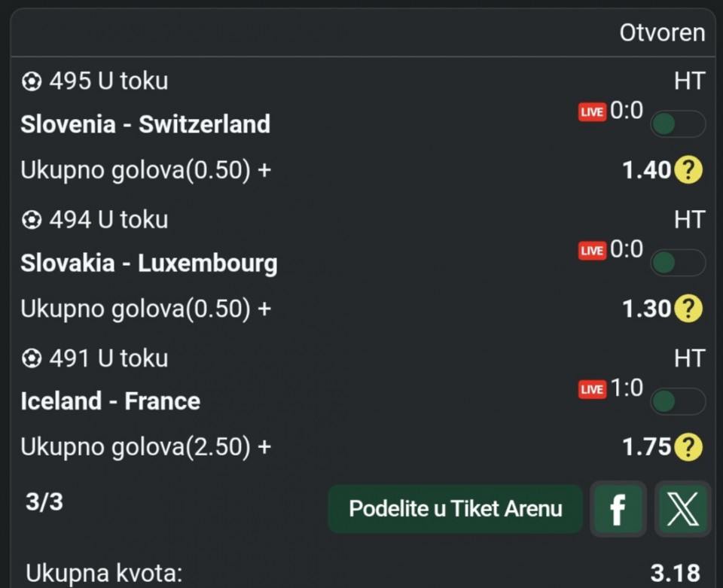Screen dimensions: 723x588
Task: Click LIVE badge for Iceland - France
Action: [x=592, y=389]
